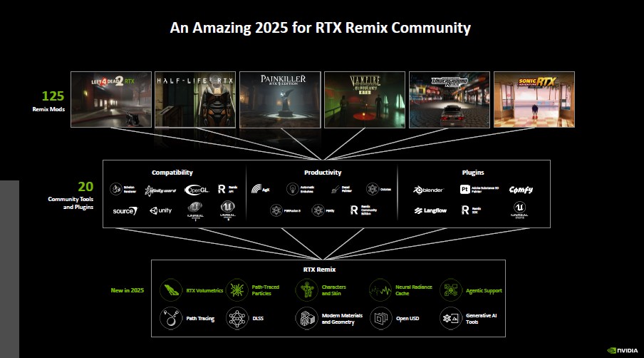Viewport: 644px width, 358px height.
Task: Click the Comfy logo
Action: [521, 190]
